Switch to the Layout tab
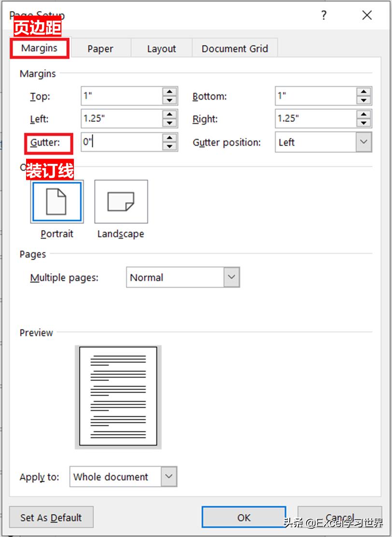The height and width of the screenshot is (537, 392). [x=161, y=49]
